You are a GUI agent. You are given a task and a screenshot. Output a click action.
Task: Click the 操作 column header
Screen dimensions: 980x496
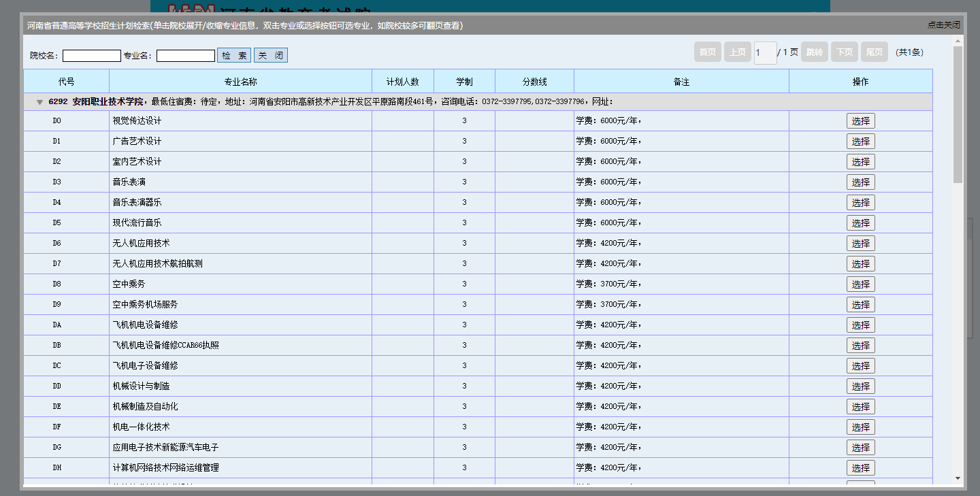(x=861, y=82)
